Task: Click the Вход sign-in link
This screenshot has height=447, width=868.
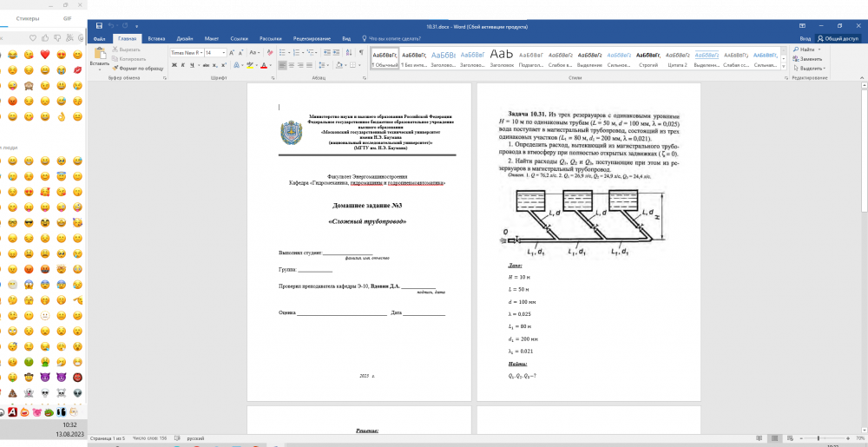Action: tap(806, 39)
